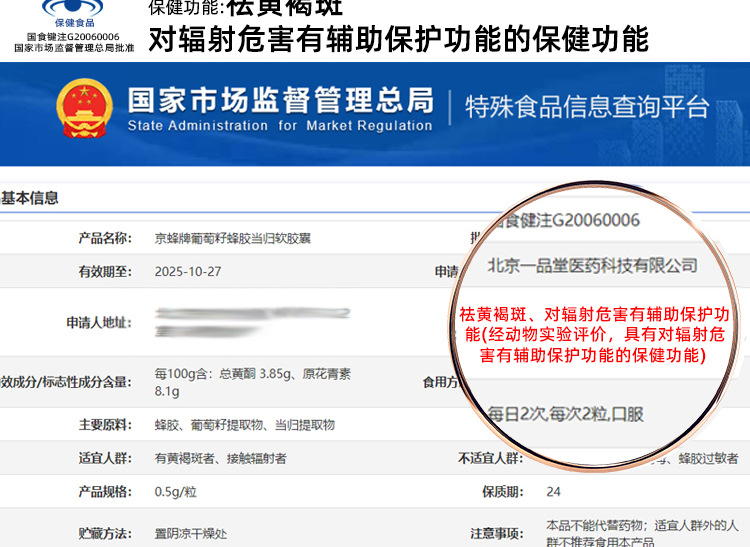Click the '产品名称:' label
750x547 pixels.
105,238
